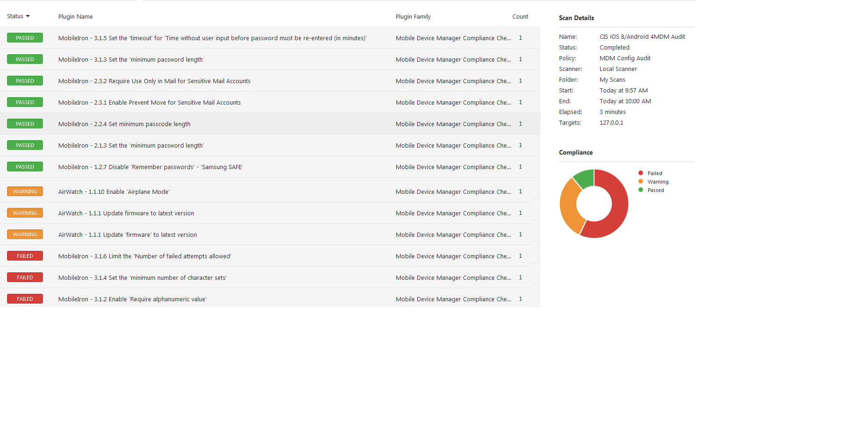Viewport: 868px width, 433px height.
Task: Open MobileIron 3.1.2 Require alphanumeric value row
Action: tap(270, 298)
